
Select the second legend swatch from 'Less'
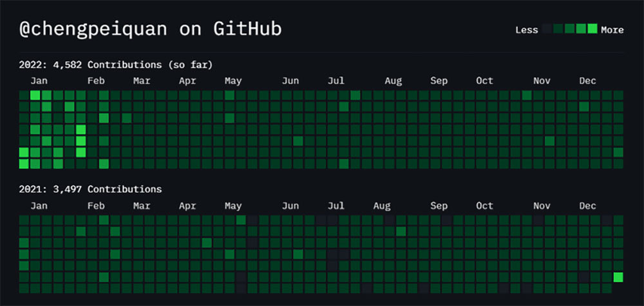point(558,29)
